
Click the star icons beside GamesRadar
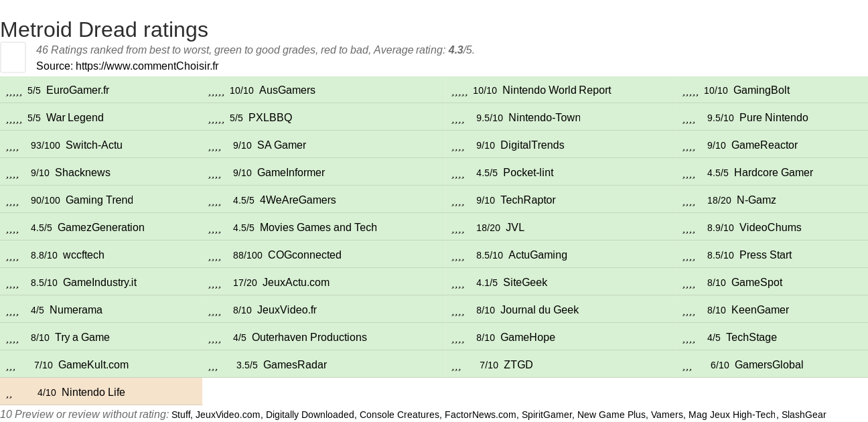coord(213,365)
